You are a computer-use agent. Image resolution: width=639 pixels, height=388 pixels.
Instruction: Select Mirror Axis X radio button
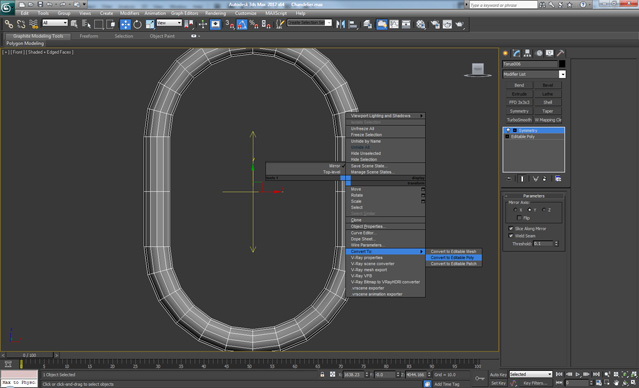[x=515, y=210]
